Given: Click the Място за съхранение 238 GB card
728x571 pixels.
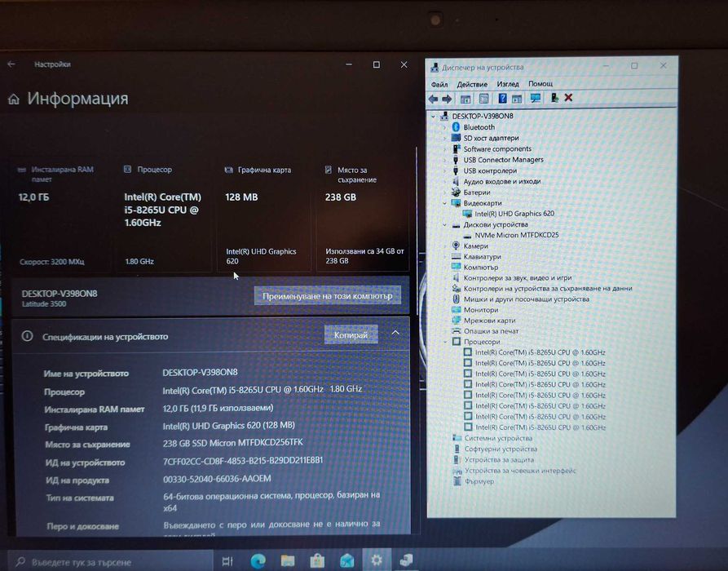Looking at the screenshot, I should (x=363, y=216).
